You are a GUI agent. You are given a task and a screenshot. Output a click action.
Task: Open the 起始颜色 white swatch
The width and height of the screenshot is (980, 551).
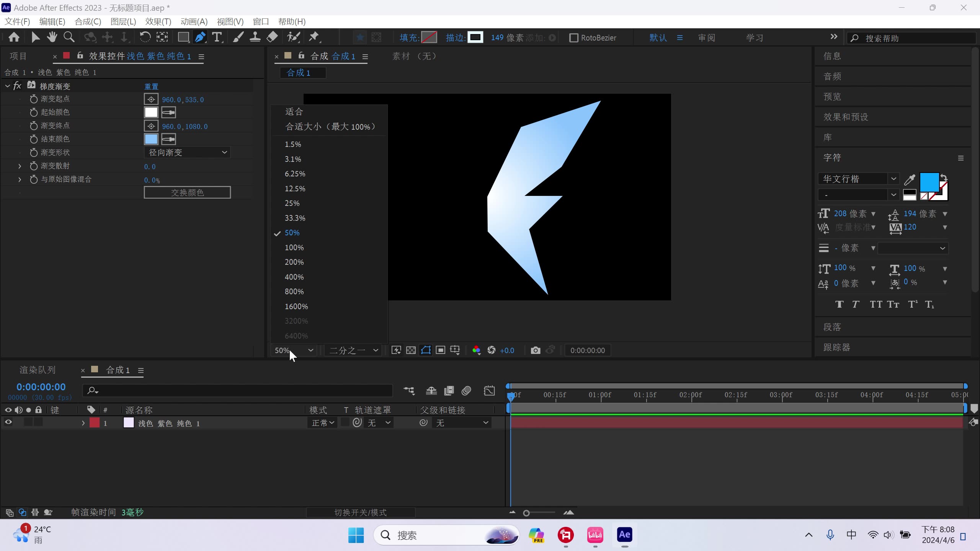[x=151, y=112]
